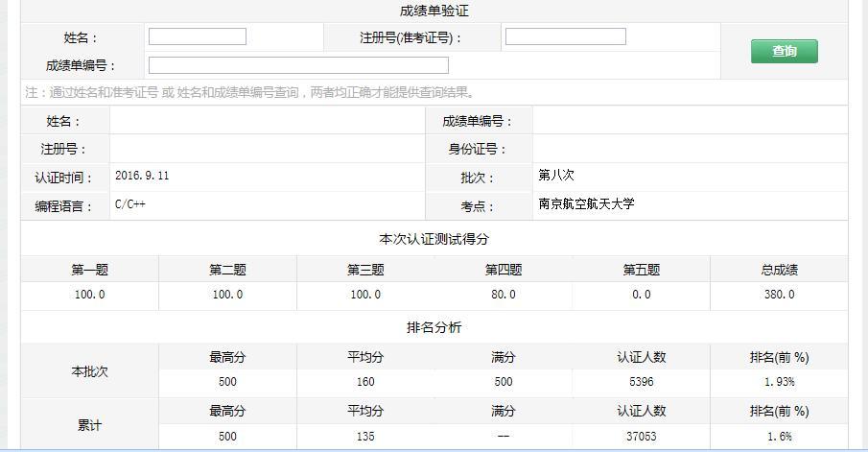Select the cumulative ranking 1.6%
The width and height of the screenshot is (868, 452).
(x=779, y=436)
